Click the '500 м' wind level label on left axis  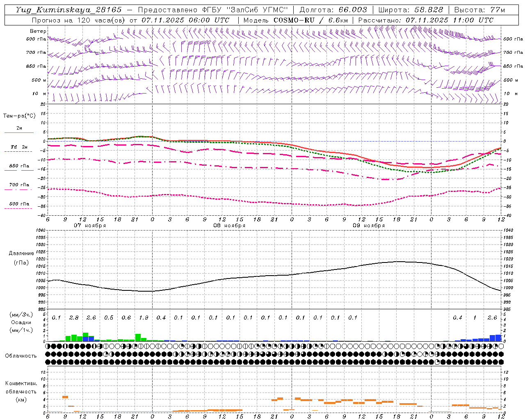[39, 80]
